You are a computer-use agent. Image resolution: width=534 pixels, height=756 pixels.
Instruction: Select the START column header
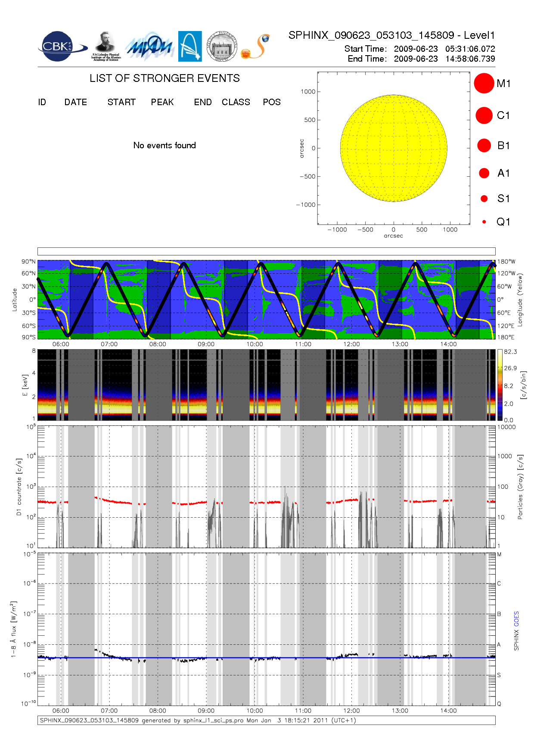pyautogui.click(x=121, y=102)
